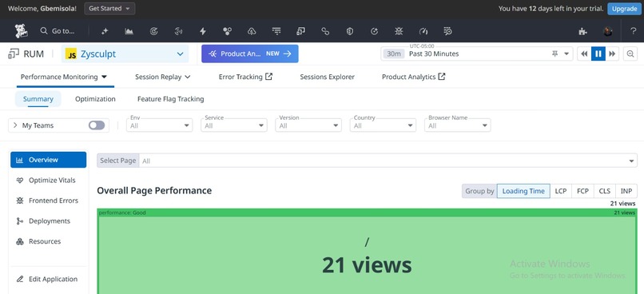Image resolution: width=644 pixels, height=294 pixels.
Task: Expand the Service filter dropdown
Action: click(234, 125)
